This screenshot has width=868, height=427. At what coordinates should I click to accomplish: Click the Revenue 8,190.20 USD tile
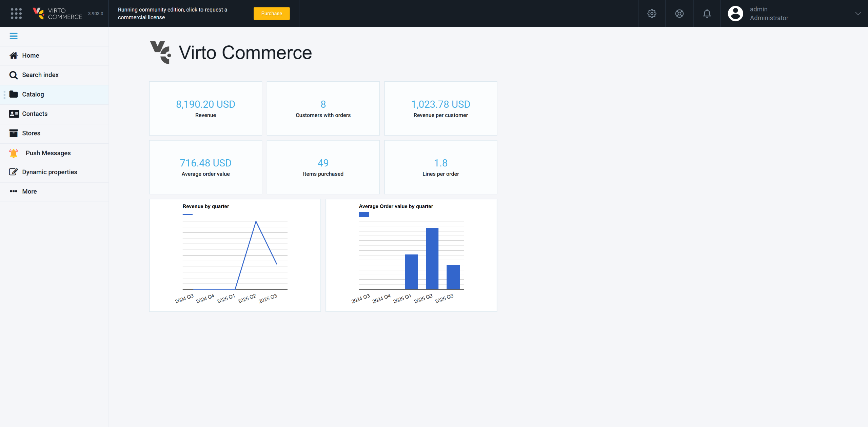[205, 108]
